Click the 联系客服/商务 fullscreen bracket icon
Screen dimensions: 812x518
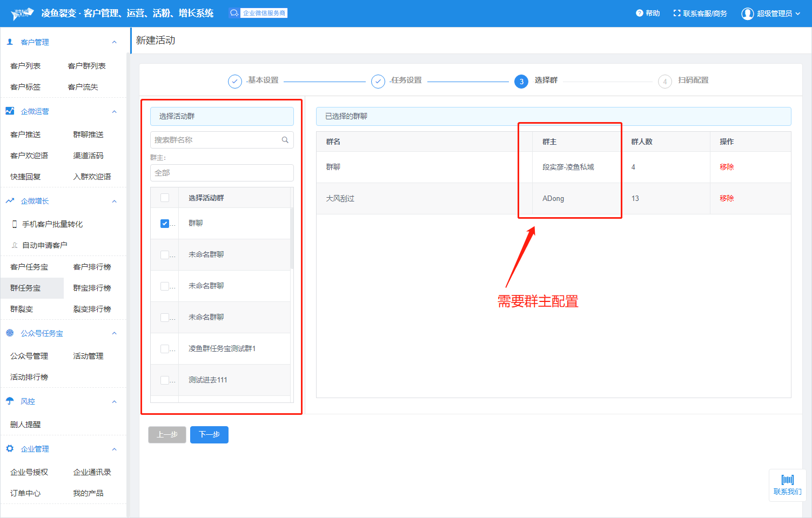[676, 13]
